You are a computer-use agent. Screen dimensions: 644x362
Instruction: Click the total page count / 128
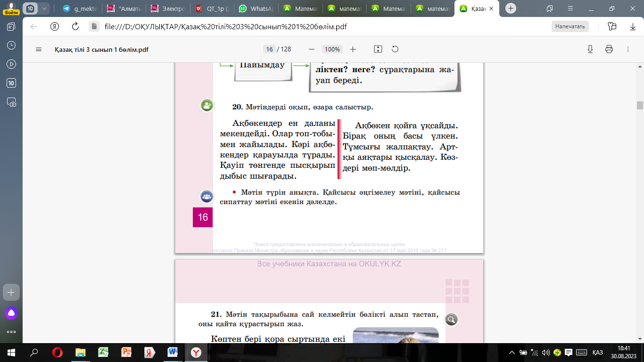(284, 49)
